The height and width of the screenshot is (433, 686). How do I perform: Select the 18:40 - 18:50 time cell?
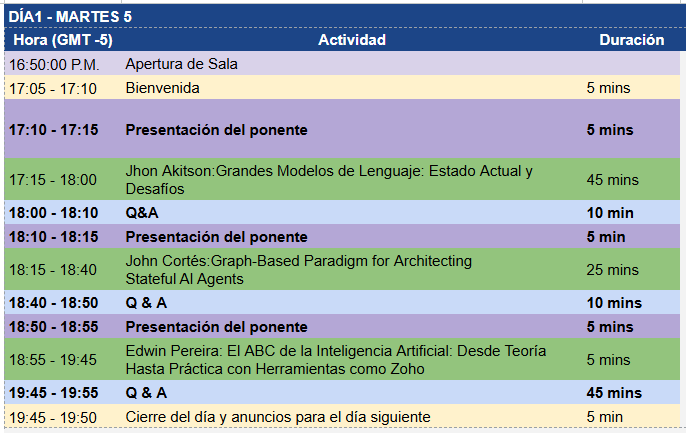pos(63,302)
